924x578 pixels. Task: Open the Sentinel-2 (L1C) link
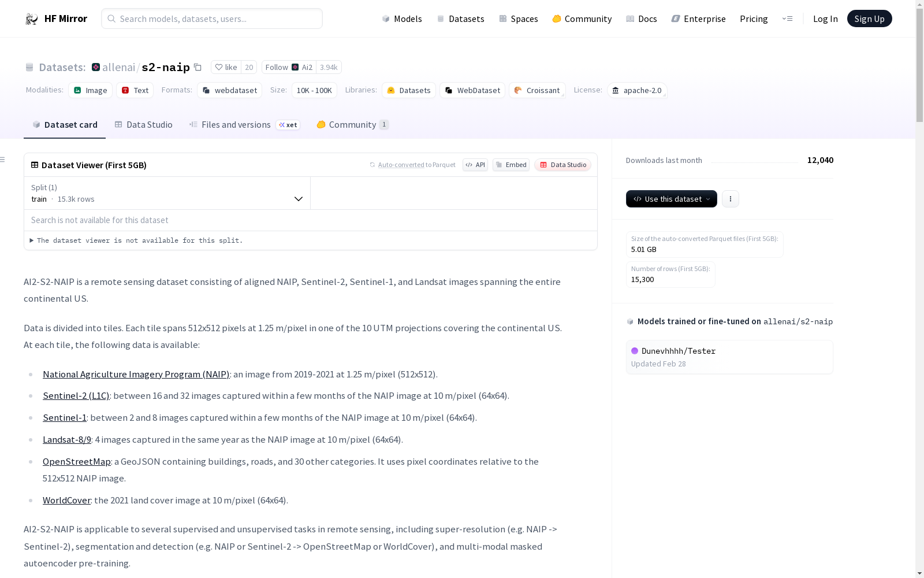point(76,395)
